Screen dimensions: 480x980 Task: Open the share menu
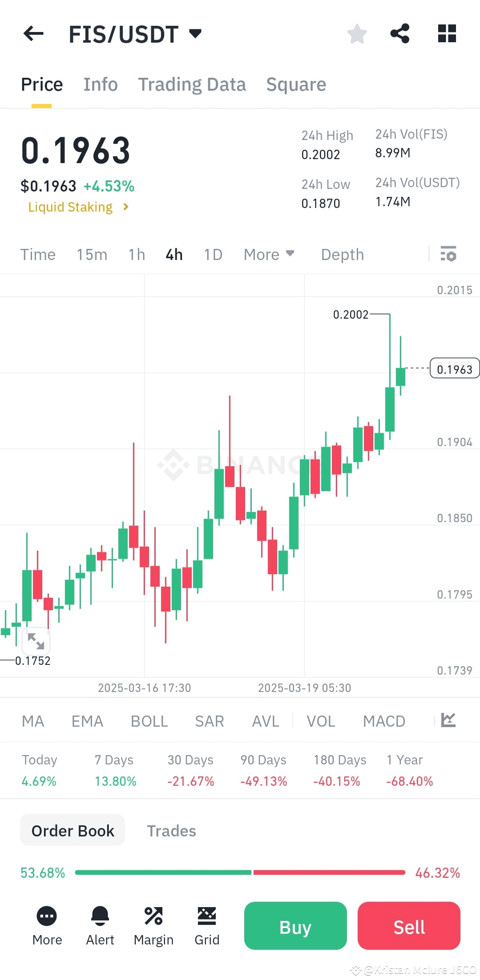coord(400,33)
